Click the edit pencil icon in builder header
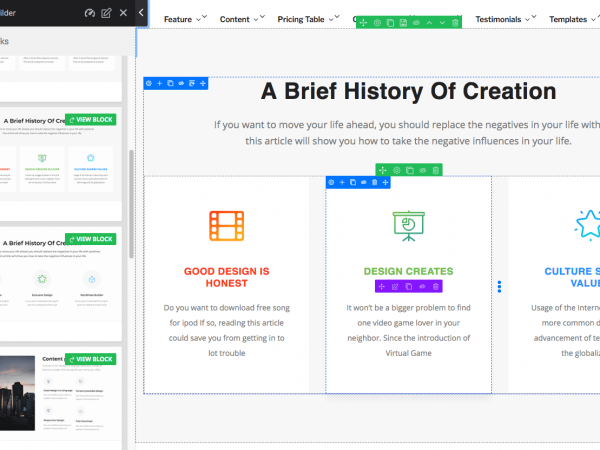The height and width of the screenshot is (450, 600). point(106,13)
